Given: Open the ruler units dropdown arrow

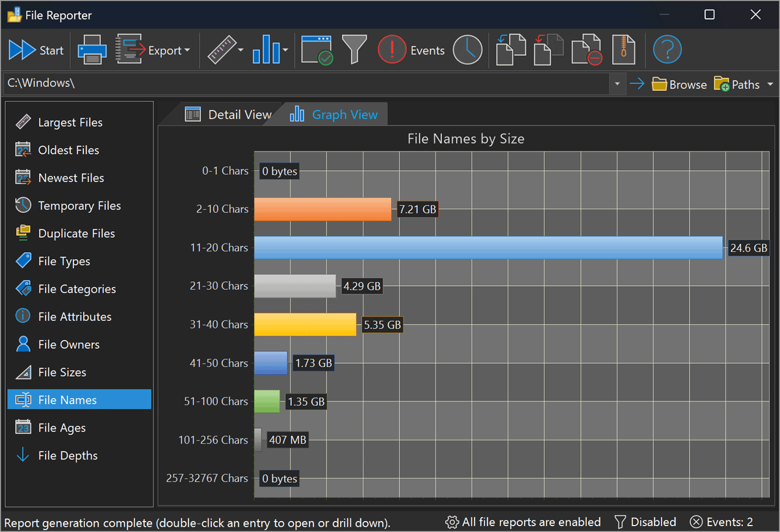Looking at the screenshot, I should pos(240,51).
